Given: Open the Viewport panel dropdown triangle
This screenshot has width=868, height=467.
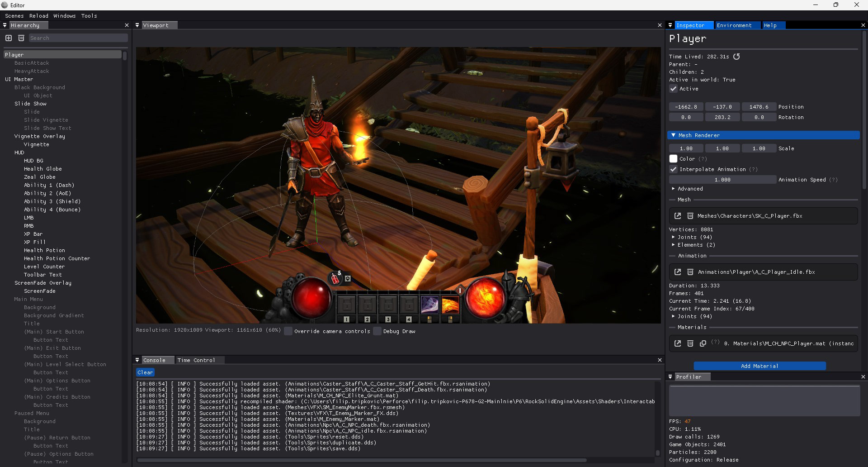Looking at the screenshot, I should coord(137,25).
